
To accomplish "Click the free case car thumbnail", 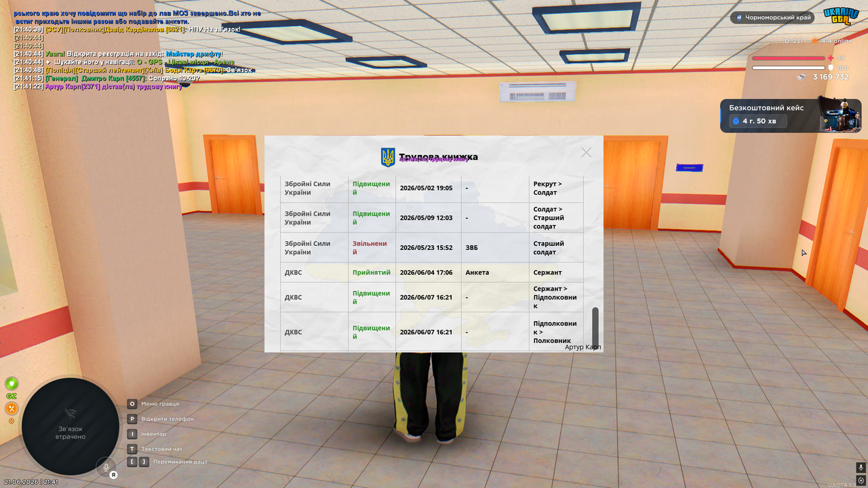I will 840,114.
